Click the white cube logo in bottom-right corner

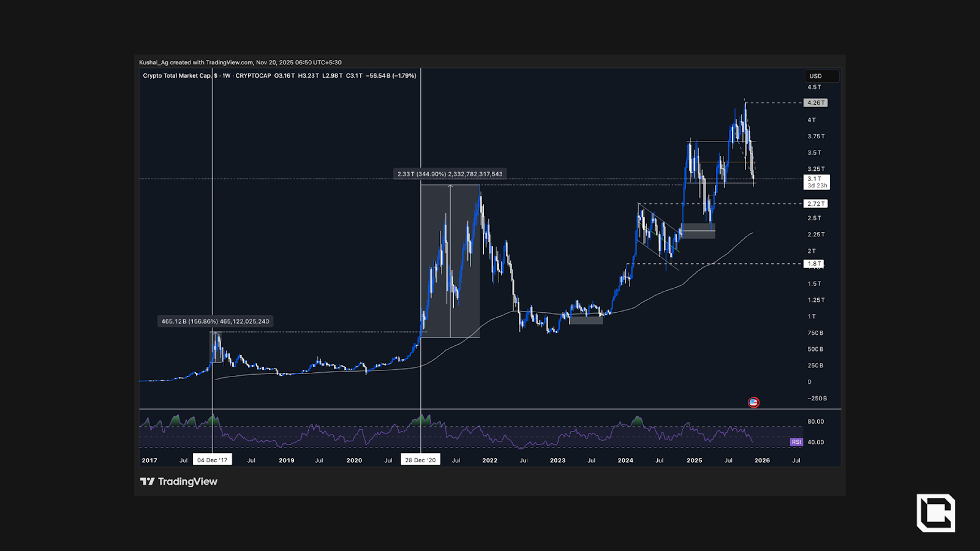pyautogui.click(x=935, y=512)
